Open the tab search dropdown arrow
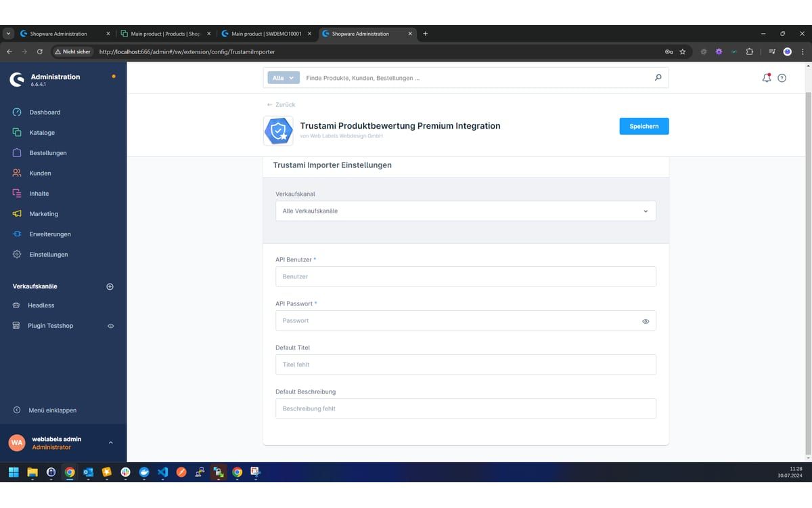The width and height of the screenshot is (812, 508). [x=7, y=34]
